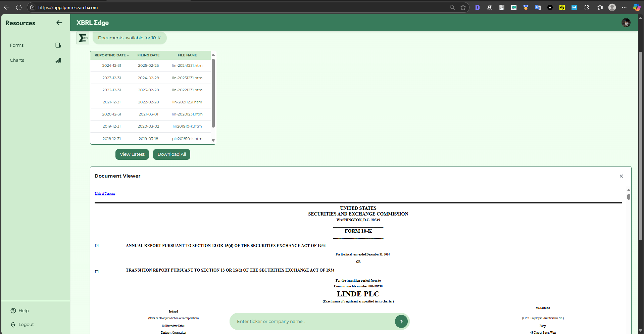Click the page main scrollbar
The width and height of the screenshot is (644, 334).
[x=641, y=146]
